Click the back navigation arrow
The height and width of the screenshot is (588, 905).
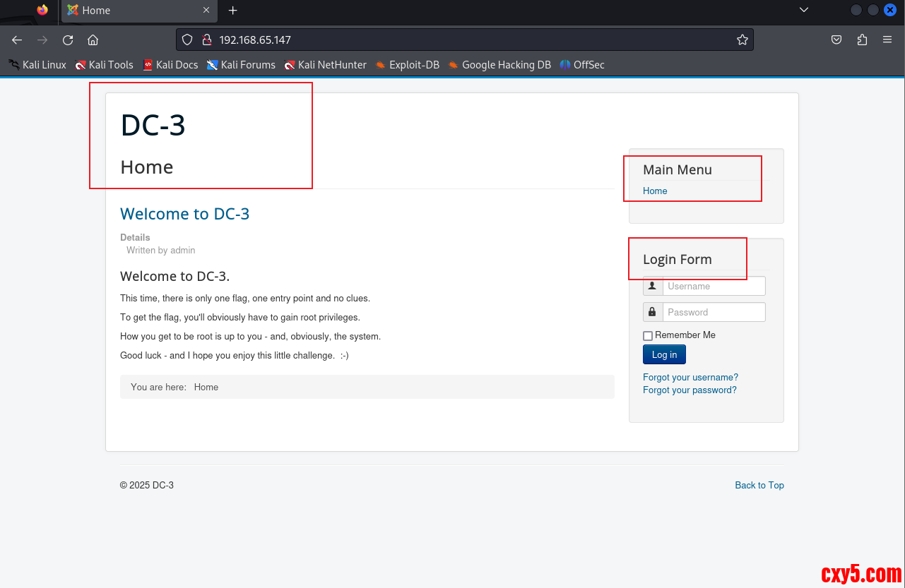[x=17, y=40]
